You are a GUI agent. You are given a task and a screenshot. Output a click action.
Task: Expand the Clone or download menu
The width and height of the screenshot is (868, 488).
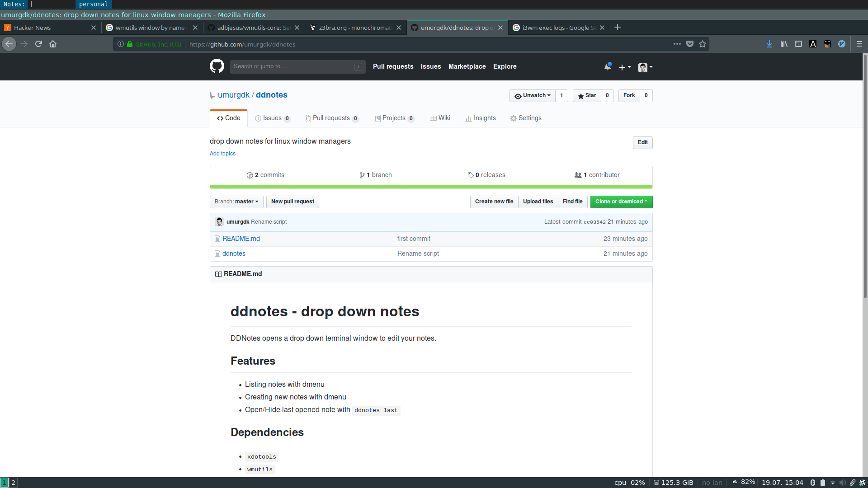pyautogui.click(x=621, y=202)
